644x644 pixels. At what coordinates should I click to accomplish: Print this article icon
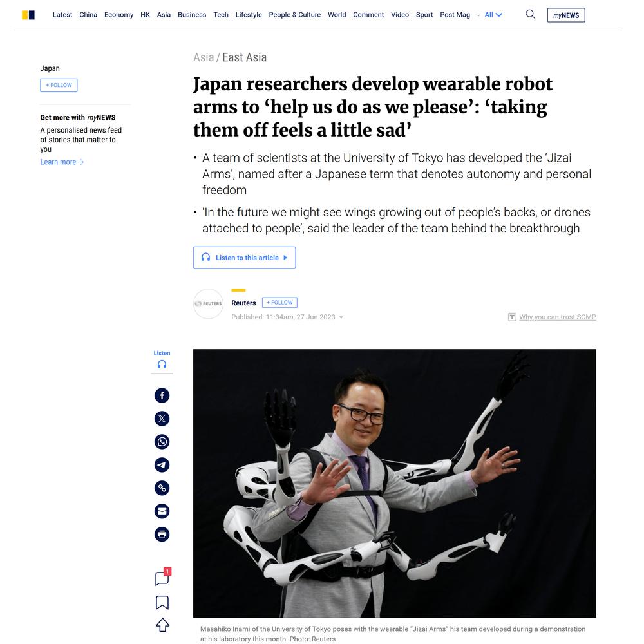162,535
